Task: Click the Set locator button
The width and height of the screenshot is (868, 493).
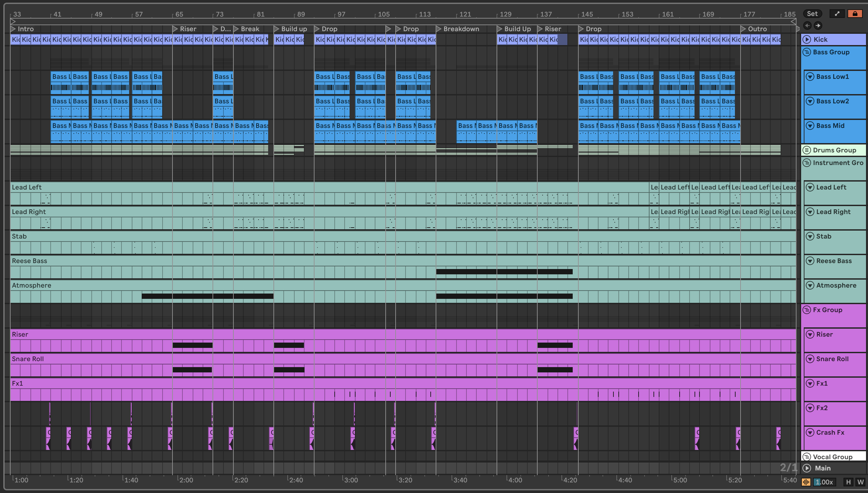Action: (x=812, y=14)
